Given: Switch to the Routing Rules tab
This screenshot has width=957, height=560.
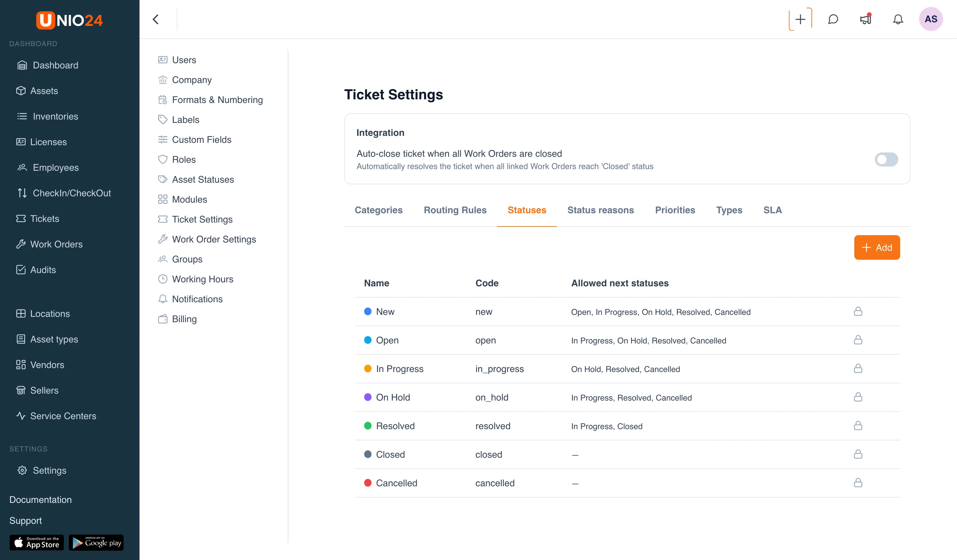Looking at the screenshot, I should tap(455, 210).
